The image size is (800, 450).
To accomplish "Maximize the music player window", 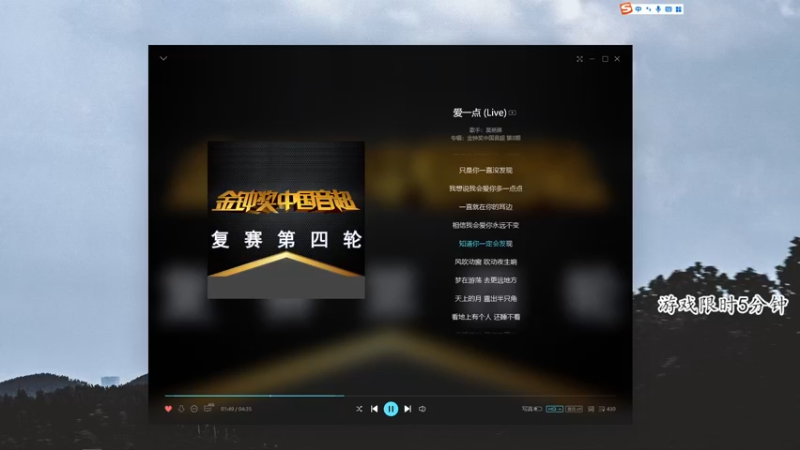I will coord(605,59).
